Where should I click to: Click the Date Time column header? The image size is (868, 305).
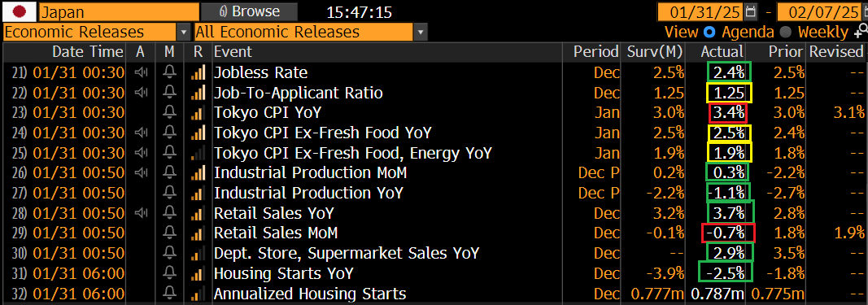(x=88, y=52)
